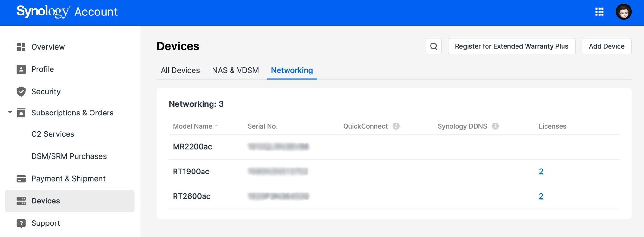Switch to the NAS & VDSM tab
644x237 pixels.
pyautogui.click(x=235, y=70)
